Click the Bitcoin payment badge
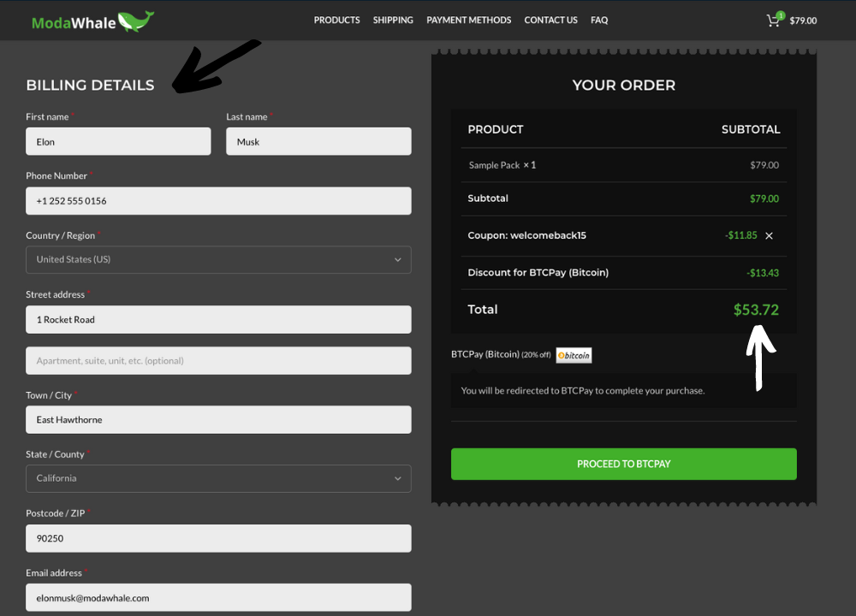Viewport: 856px width, 616px height. 574,355
